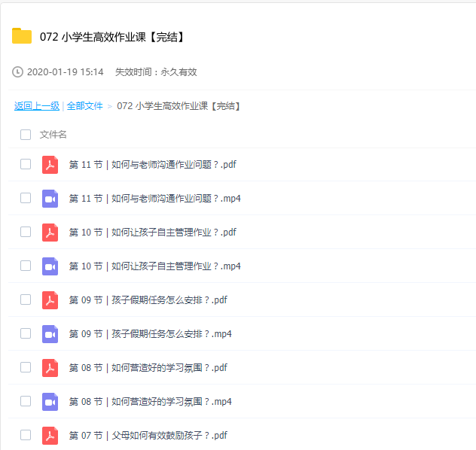
Task: Click video icon for 第 08 节 如何营造好的学习氛围 mp4
Action: pyautogui.click(x=50, y=402)
